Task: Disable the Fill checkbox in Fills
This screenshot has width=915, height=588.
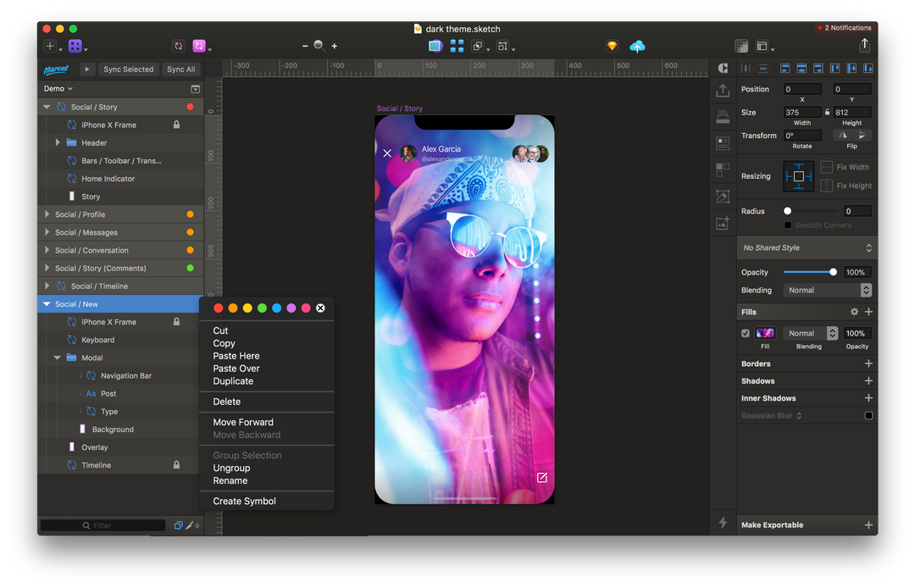Action: 746,334
